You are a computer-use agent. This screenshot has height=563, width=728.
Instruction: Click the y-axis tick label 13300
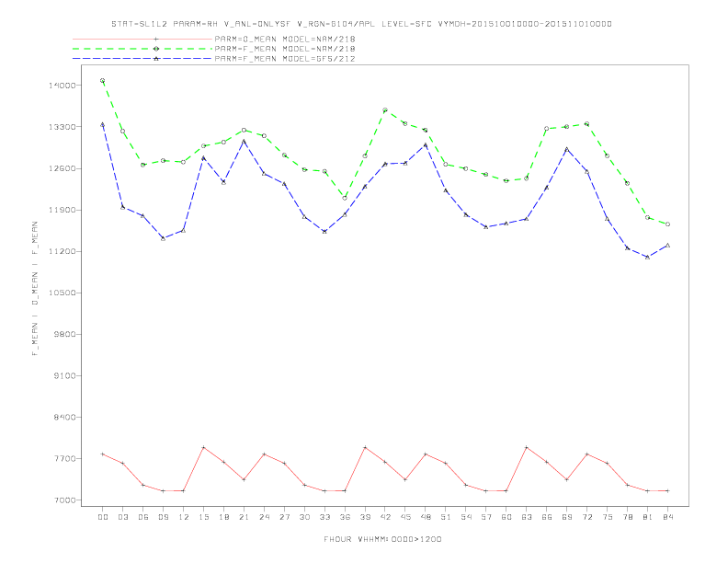point(63,127)
